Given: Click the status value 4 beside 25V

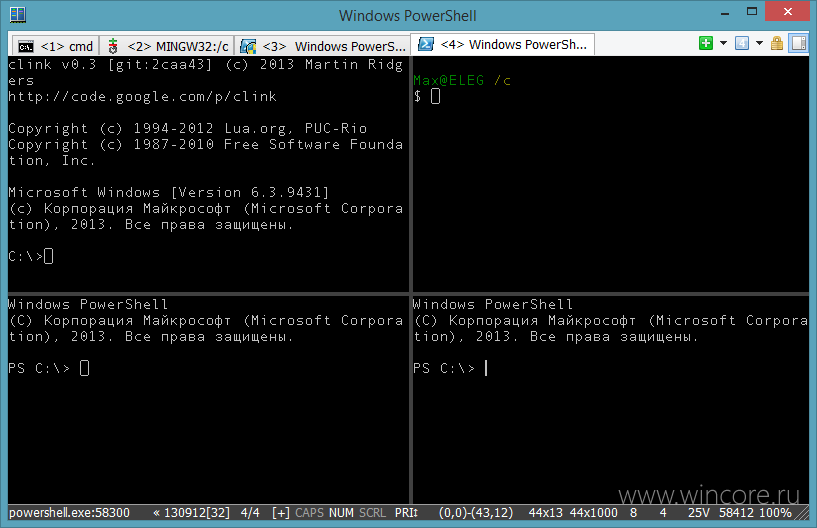Looking at the screenshot, I should tap(663, 513).
